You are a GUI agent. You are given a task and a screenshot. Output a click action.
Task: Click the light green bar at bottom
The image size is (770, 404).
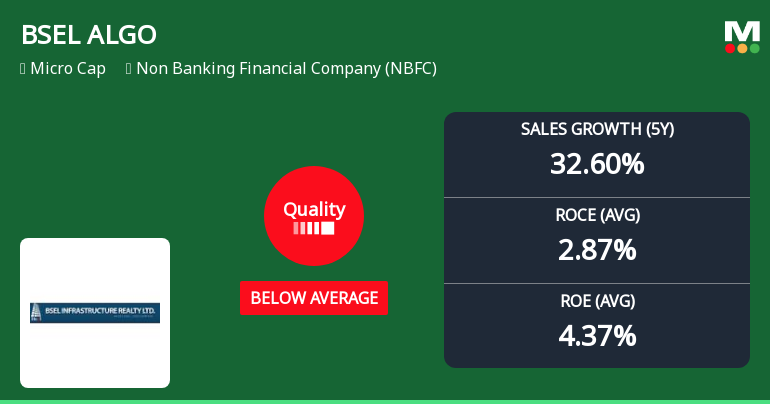(385, 401)
